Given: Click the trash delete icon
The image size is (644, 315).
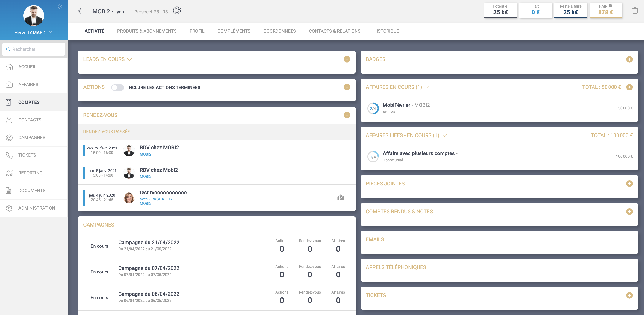Looking at the screenshot, I should click(x=635, y=11).
